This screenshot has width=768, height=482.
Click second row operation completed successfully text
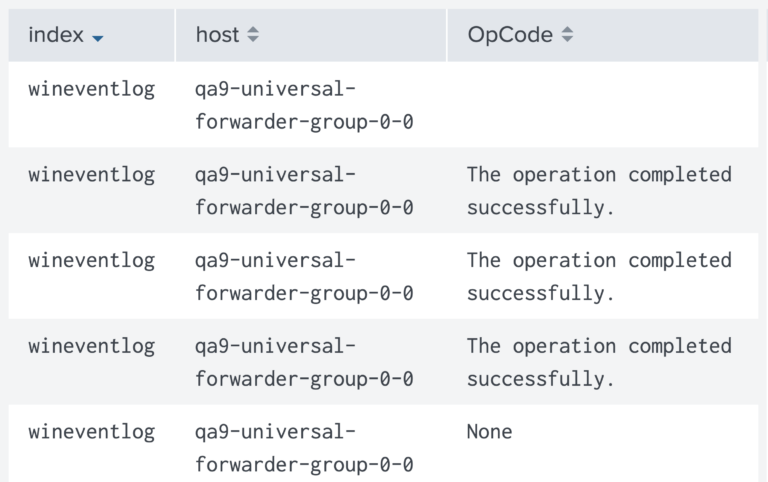(599, 191)
